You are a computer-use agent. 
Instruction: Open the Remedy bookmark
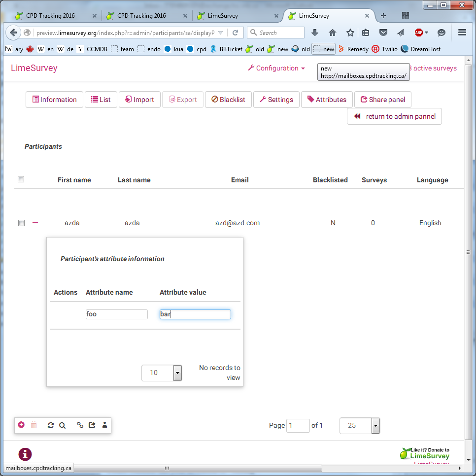(x=353, y=49)
